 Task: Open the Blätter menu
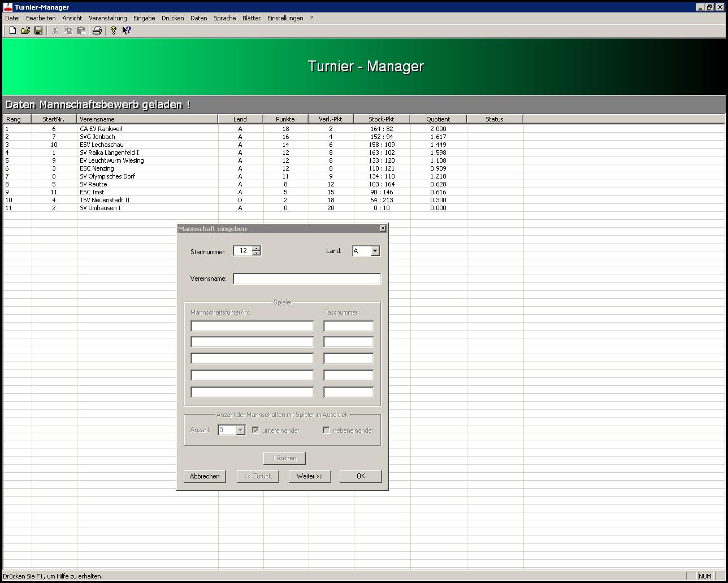(252, 18)
